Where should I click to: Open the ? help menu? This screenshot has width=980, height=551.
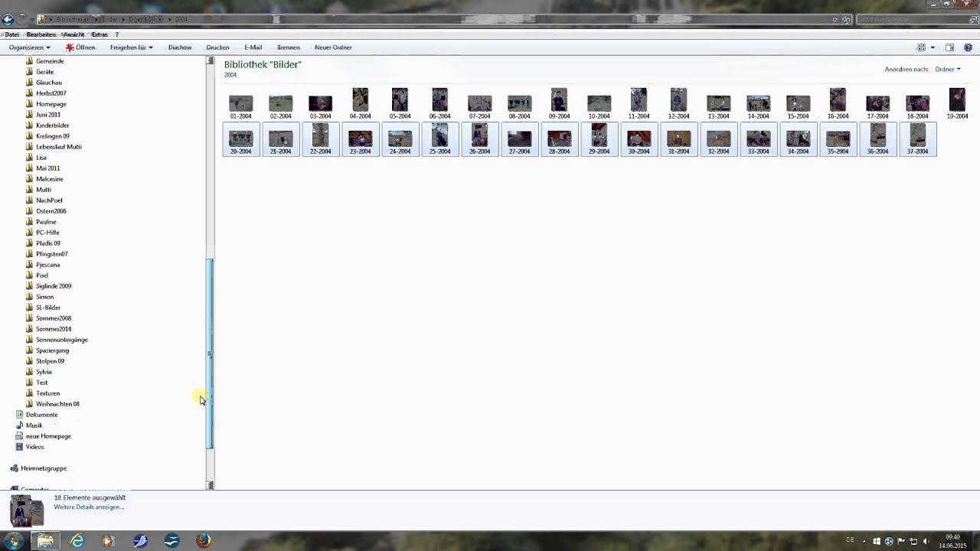[117, 34]
